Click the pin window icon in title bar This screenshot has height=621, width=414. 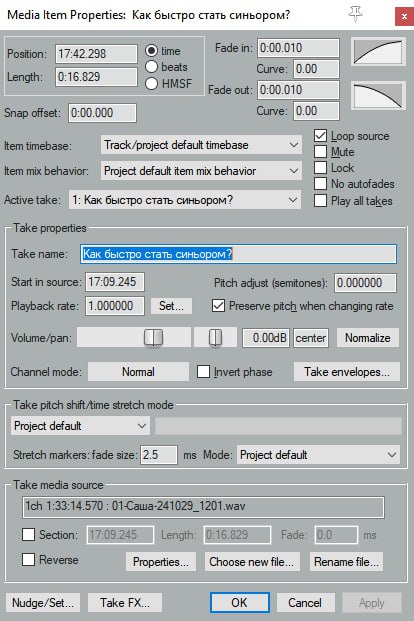355,15
